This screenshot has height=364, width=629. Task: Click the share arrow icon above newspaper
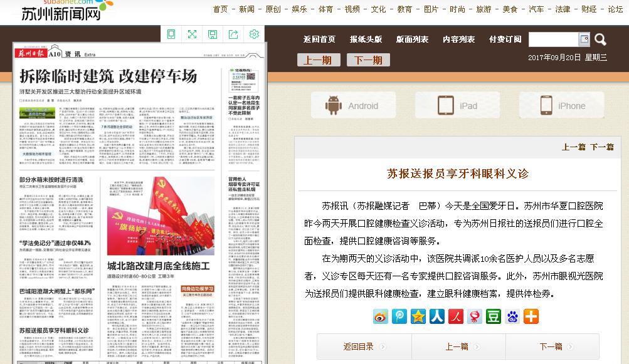tap(233, 34)
